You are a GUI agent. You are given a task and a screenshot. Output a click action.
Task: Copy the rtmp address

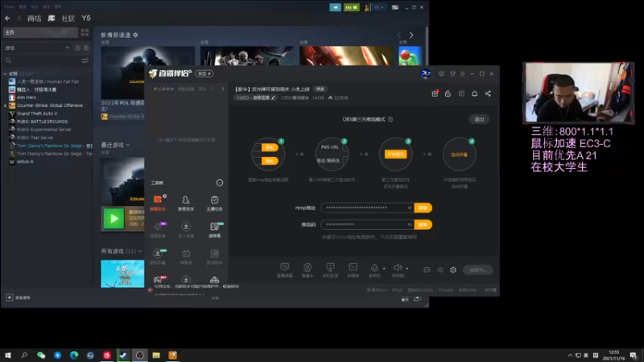click(423, 208)
